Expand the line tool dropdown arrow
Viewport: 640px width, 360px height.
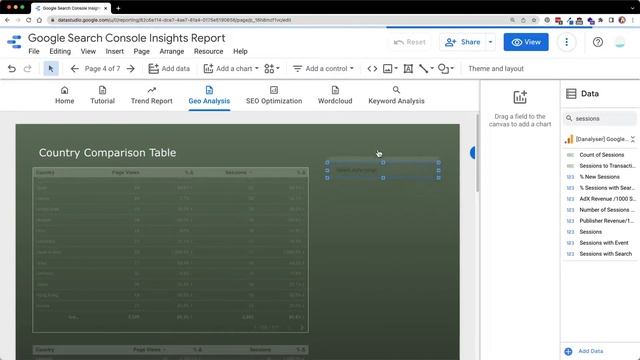tap(432, 69)
